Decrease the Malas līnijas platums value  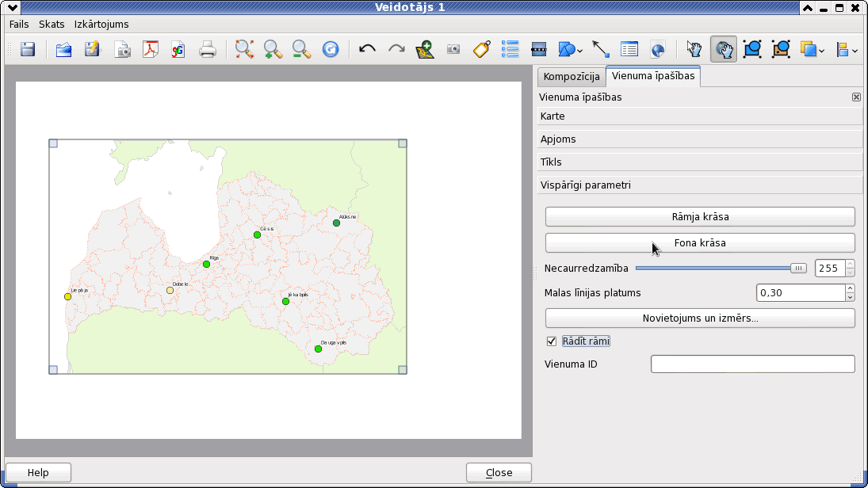pos(851,297)
